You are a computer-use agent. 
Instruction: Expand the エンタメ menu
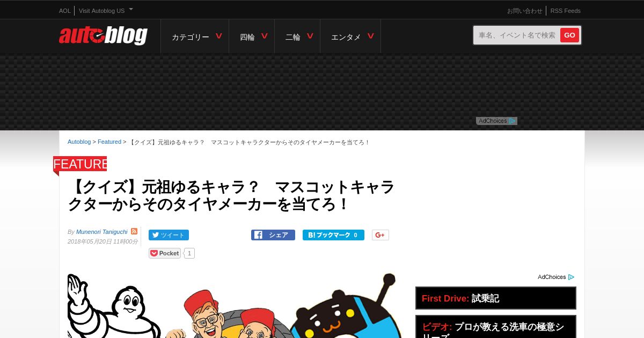coord(350,36)
